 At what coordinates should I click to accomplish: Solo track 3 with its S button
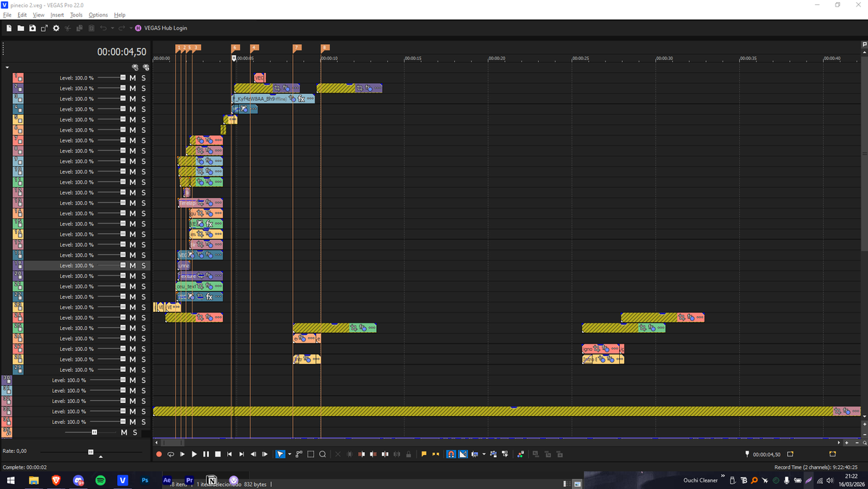pos(143,98)
